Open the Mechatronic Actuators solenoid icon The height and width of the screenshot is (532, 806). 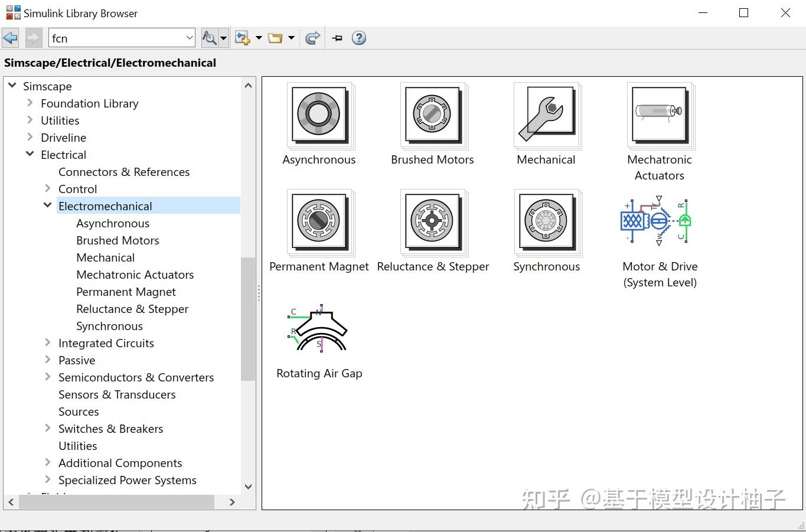[660, 115]
